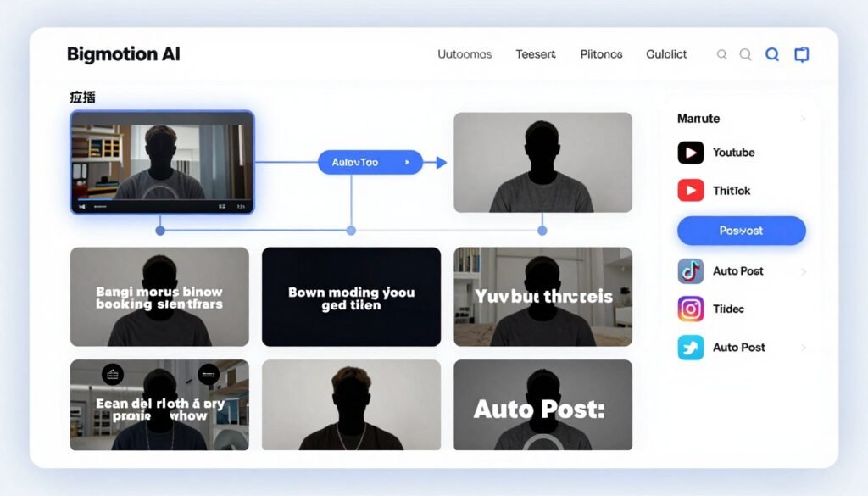The width and height of the screenshot is (868, 496).
Task: Expand chevron on Twitter Auto Post row
Action: point(804,348)
